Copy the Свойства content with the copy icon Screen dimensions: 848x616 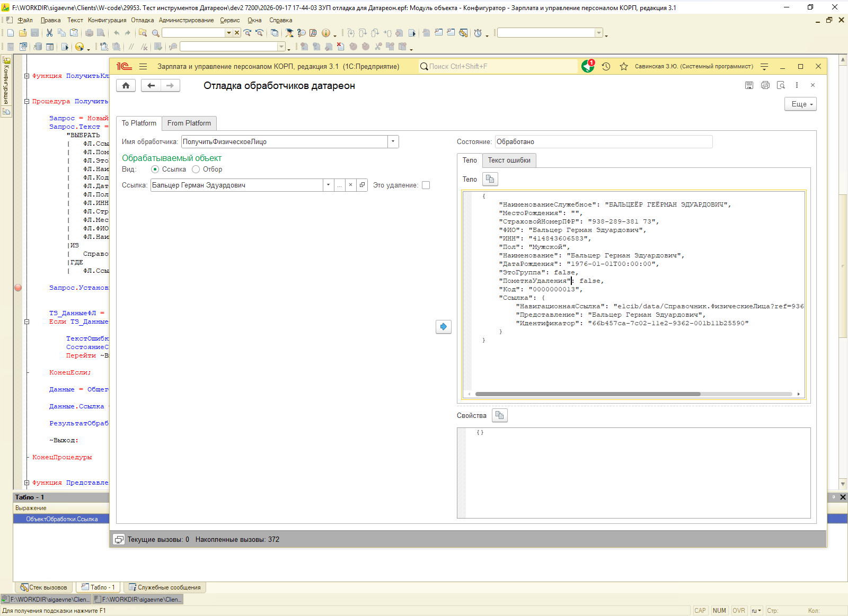500,415
